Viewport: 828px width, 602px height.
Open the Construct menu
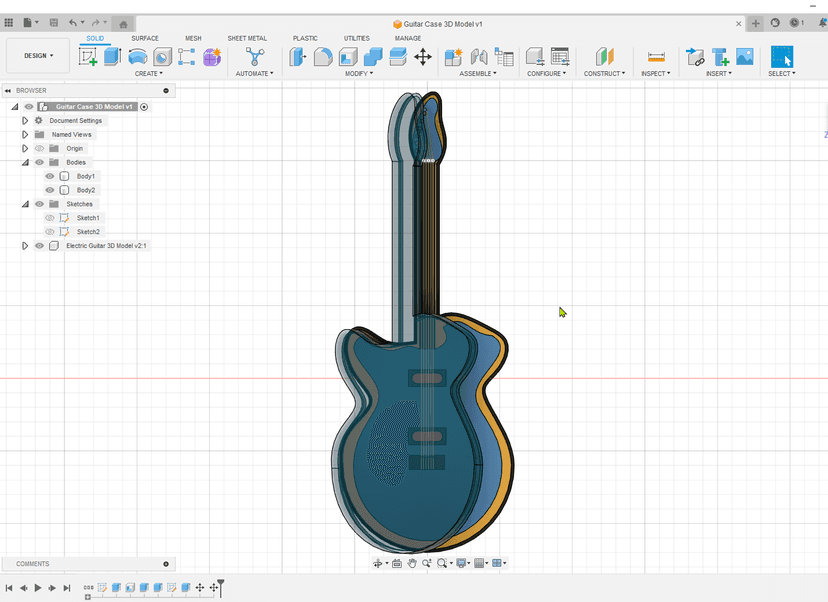coord(604,73)
